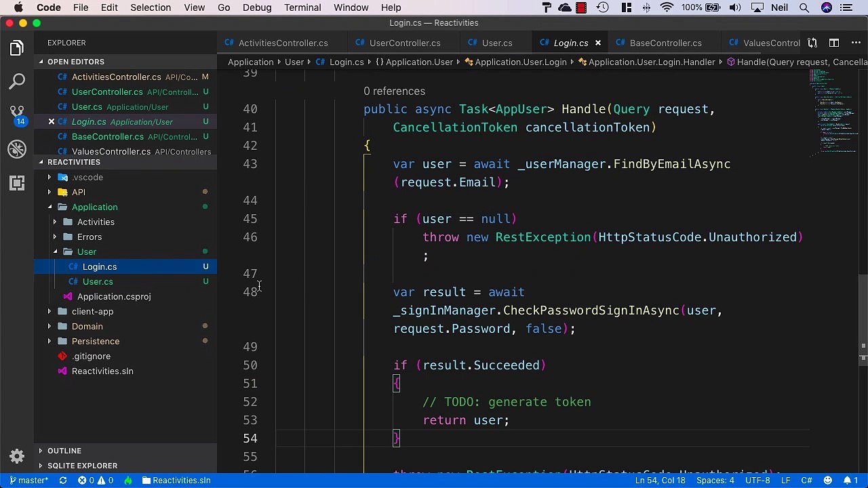This screenshot has width=868, height=488.
Task: Switch to the UserController.cs tab
Action: pos(405,43)
